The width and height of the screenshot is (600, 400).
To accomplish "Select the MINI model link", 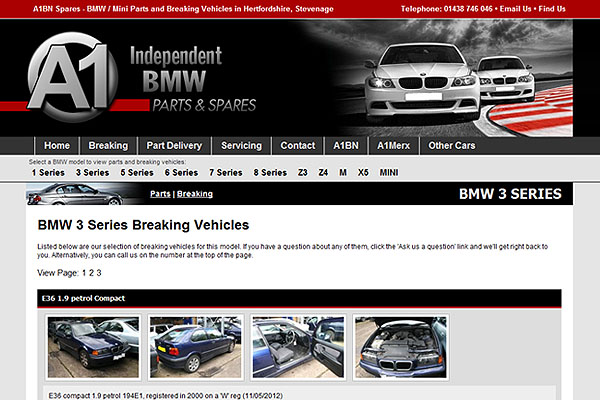I will [389, 173].
